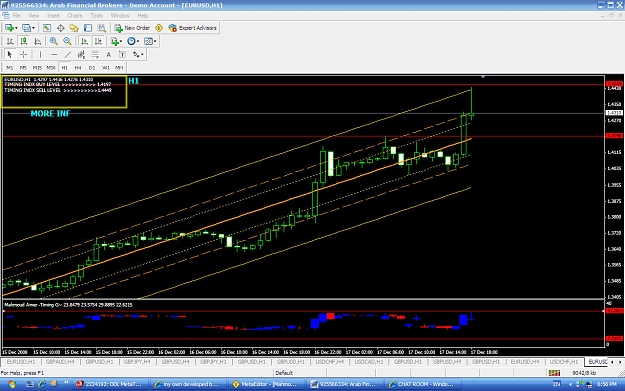Switch chart to line chart type
Screen dimensions: 625x391
(37, 41)
